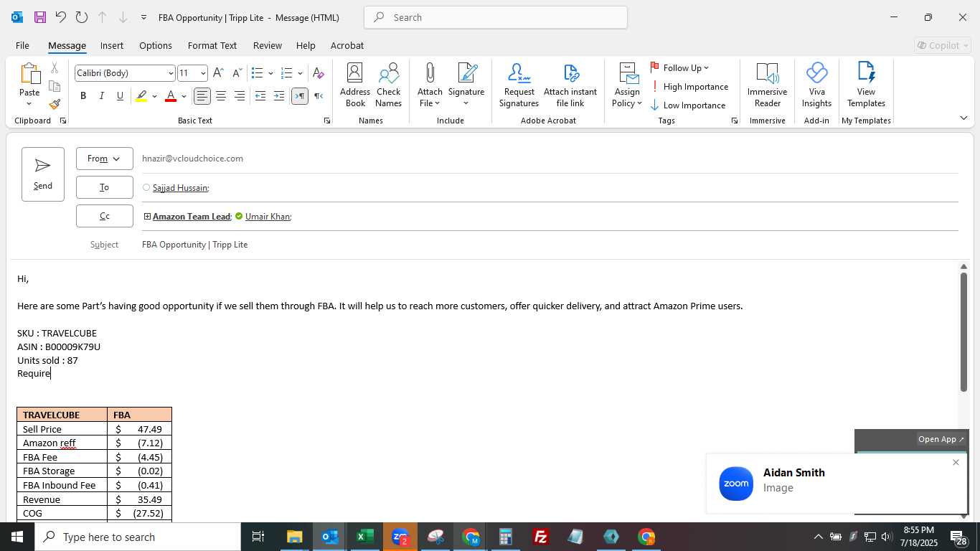980x551 pixels.
Task: Increase font size with the grow font icon
Action: (x=219, y=73)
